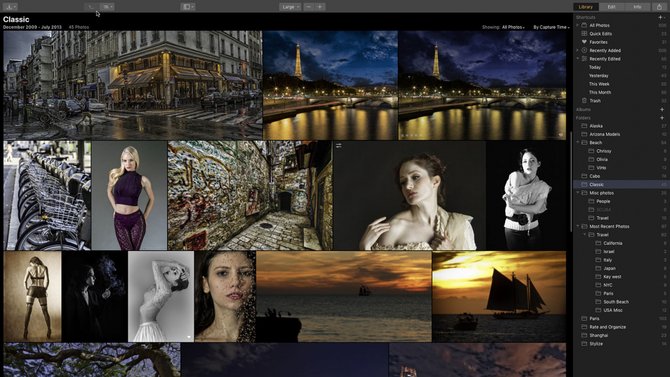Select the Paris folder under Travel
The height and width of the screenshot is (377, 670).
(608, 293)
